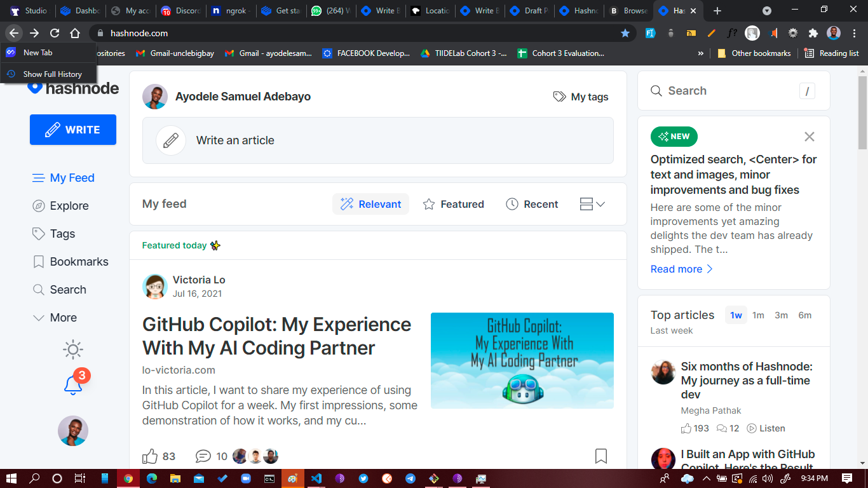Click the WRITE button
Screen dimensions: 868x488
coord(73,130)
